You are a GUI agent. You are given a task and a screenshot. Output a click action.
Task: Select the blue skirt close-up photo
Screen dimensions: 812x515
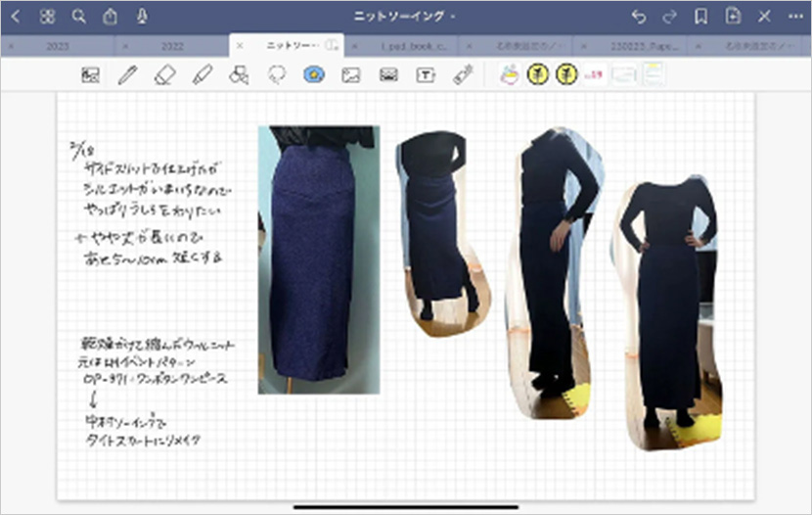(319, 259)
